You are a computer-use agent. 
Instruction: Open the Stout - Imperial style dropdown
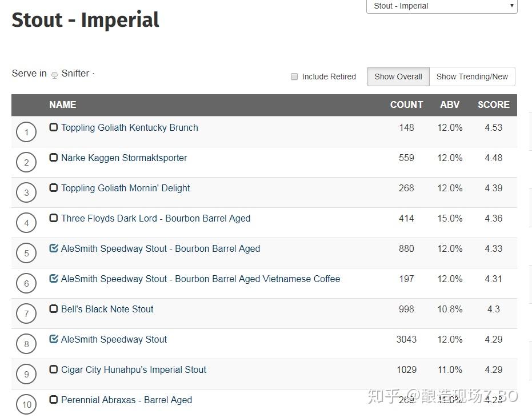click(x=441, y=6)
